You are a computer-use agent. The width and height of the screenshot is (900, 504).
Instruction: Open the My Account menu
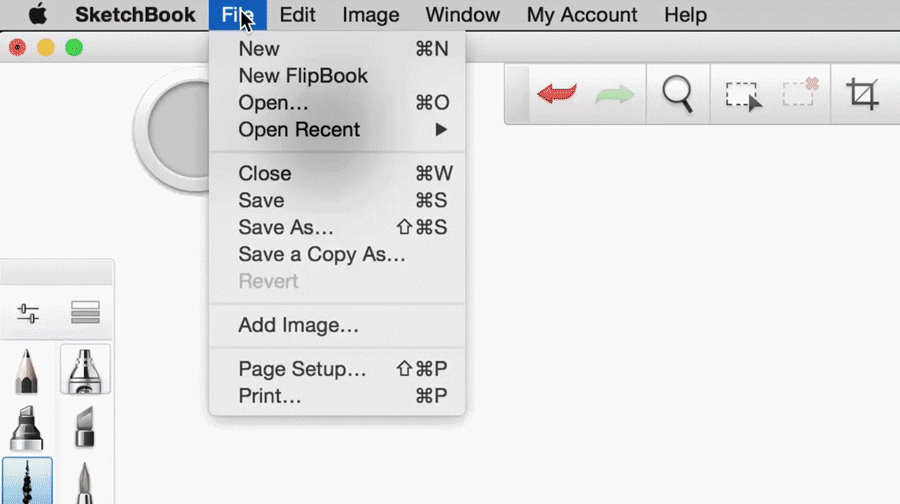[x=582, y=15]
